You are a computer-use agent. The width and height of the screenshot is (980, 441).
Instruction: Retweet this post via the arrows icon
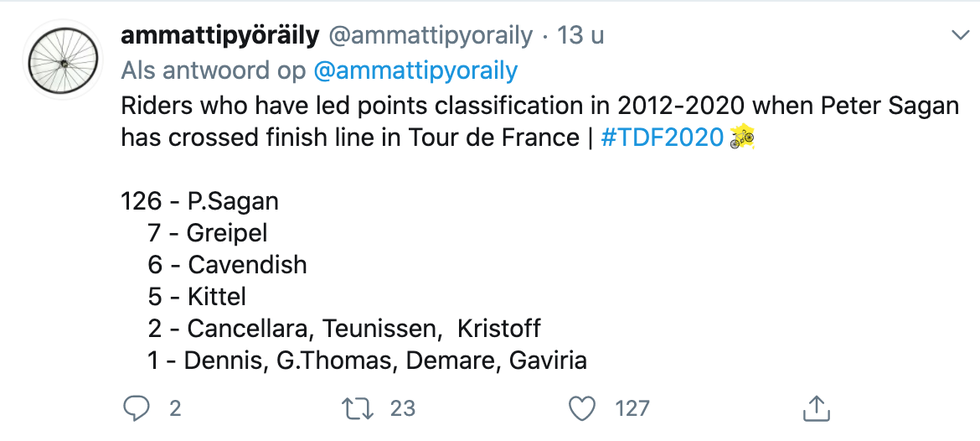tap(358, 409)
